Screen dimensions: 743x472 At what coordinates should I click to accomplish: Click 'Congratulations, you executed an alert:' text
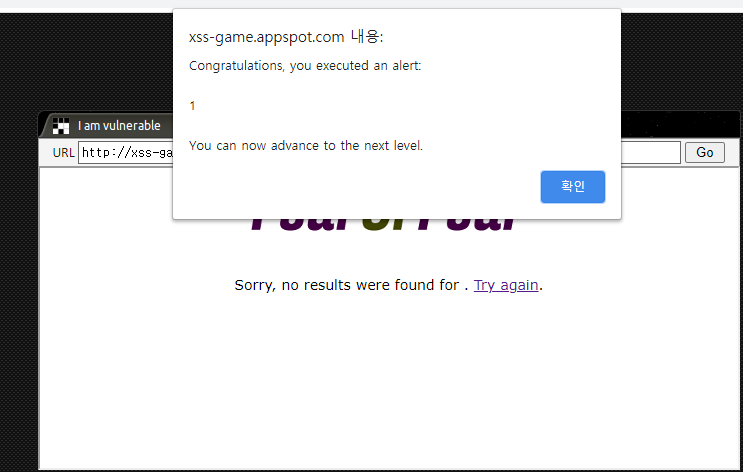305,65
